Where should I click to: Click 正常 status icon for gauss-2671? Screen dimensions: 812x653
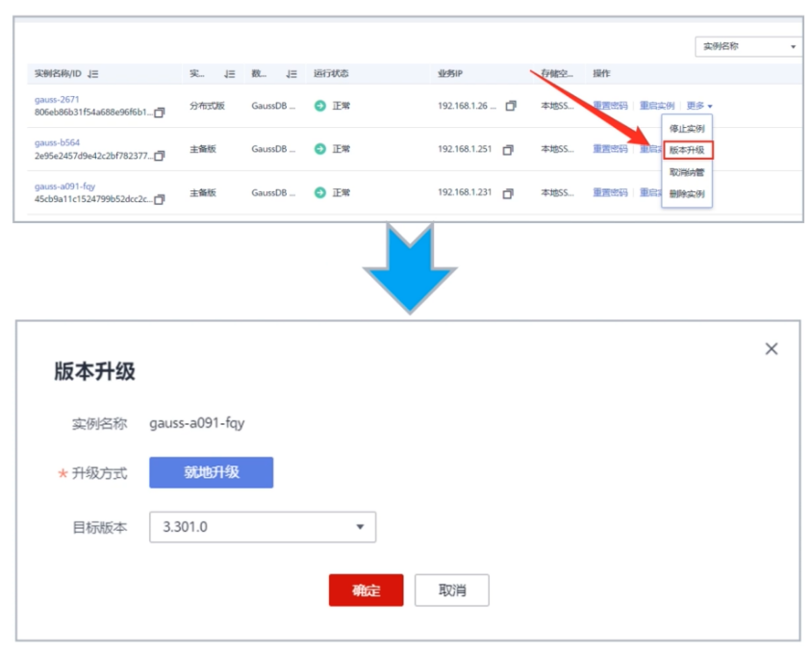click(x=320, y=106)
